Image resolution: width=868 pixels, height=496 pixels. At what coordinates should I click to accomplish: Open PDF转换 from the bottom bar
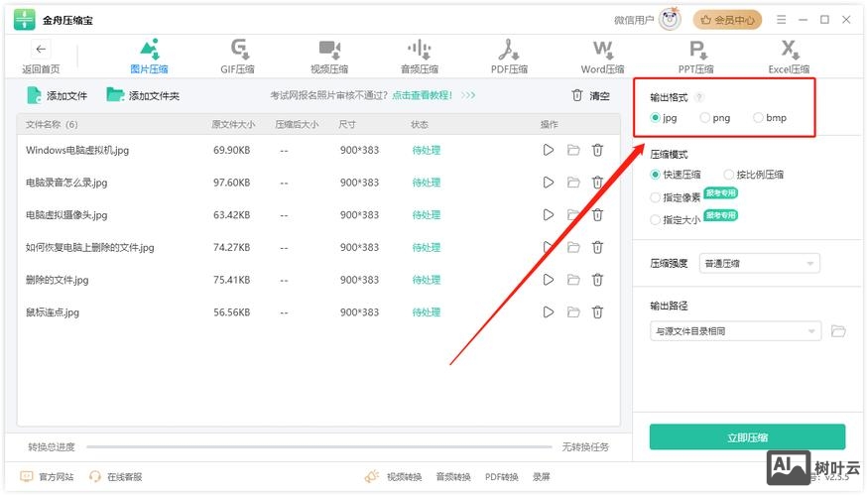502,476
